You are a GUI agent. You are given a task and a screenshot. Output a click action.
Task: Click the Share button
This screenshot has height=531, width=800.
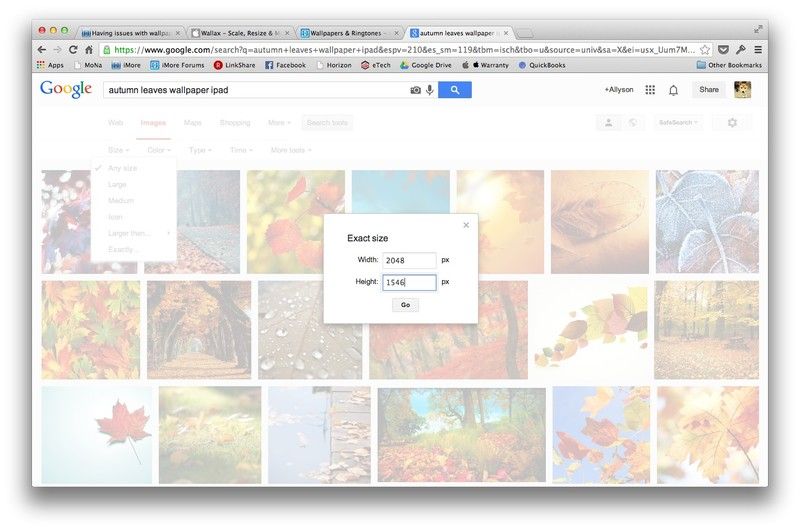[x=709, y=90]
